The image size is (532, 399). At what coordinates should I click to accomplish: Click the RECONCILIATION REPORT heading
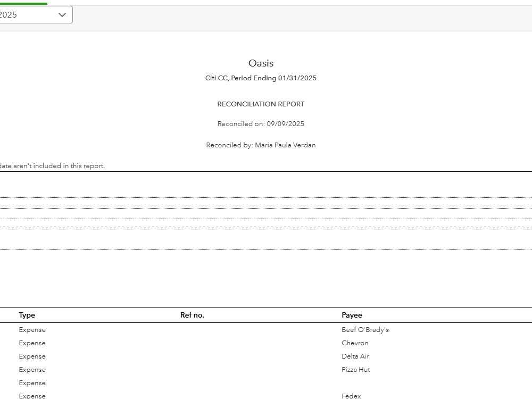[x=261, y=104]
